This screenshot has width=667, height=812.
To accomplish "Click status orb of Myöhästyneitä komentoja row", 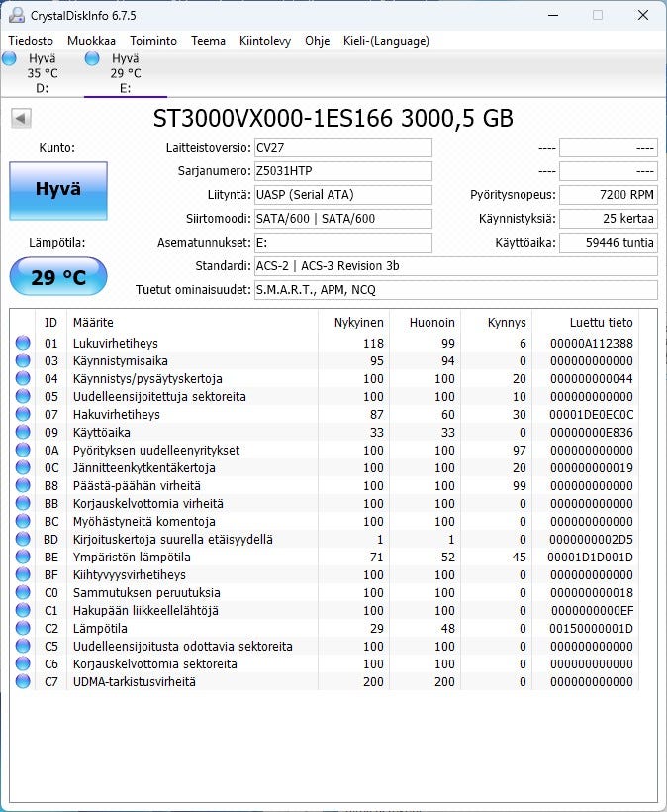I will click(x=23, y=521).
